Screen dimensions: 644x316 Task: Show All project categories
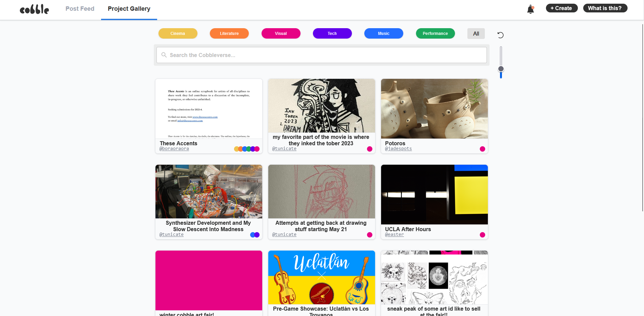476,34
